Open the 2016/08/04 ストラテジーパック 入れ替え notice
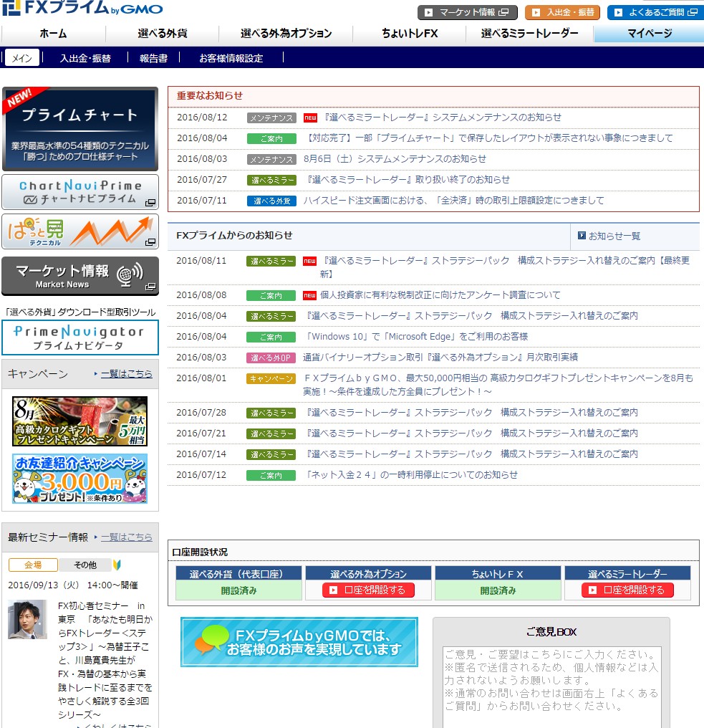This screenshot has height=728, width=704. [x=471, y=316]
